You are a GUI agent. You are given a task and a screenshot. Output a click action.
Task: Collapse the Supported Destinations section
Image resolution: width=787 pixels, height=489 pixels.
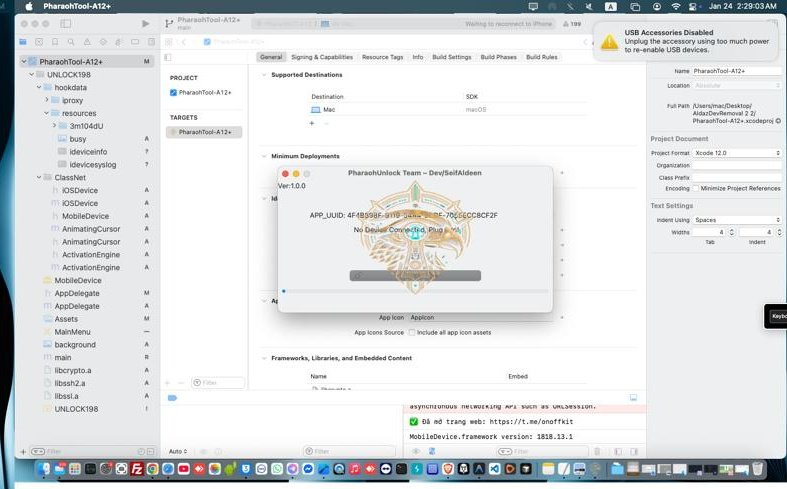point(264,75)
